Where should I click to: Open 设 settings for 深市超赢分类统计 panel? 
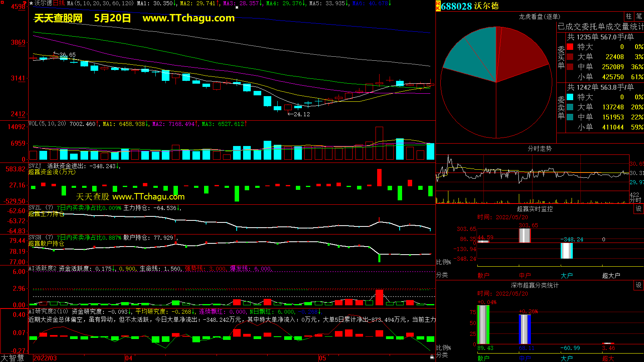(639, 285)
